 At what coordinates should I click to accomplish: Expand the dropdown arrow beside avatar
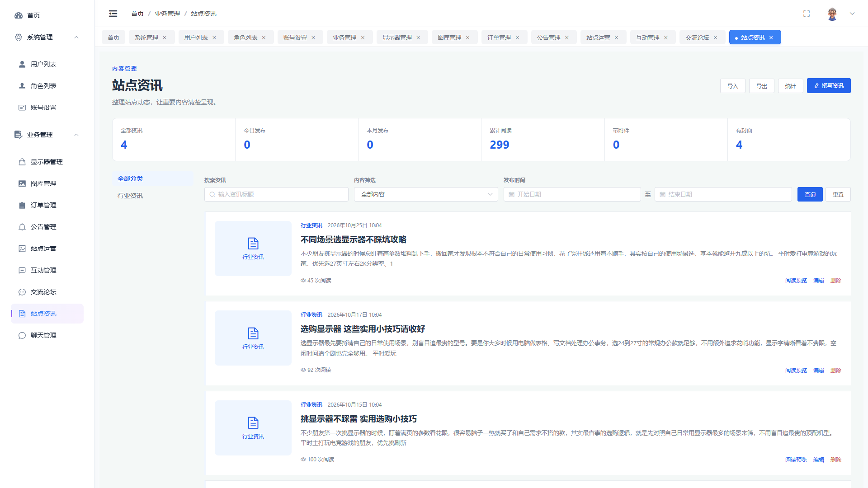(852, 14)
